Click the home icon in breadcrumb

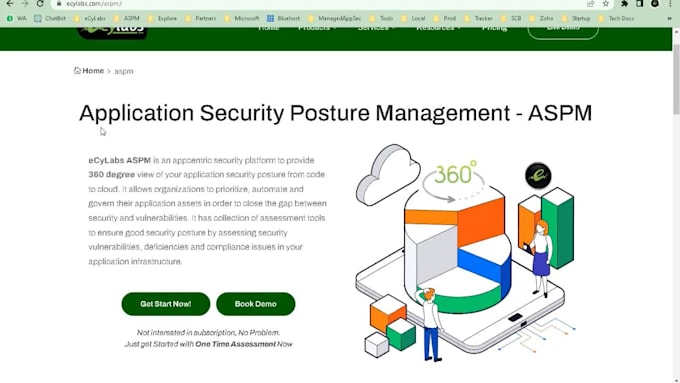point(77,70)
